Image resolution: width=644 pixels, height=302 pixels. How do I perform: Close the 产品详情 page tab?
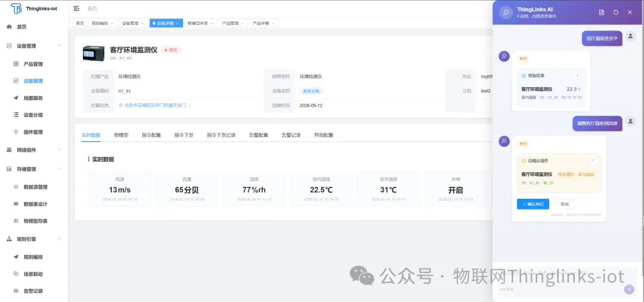pyautogui.click(x=273, y=23)
